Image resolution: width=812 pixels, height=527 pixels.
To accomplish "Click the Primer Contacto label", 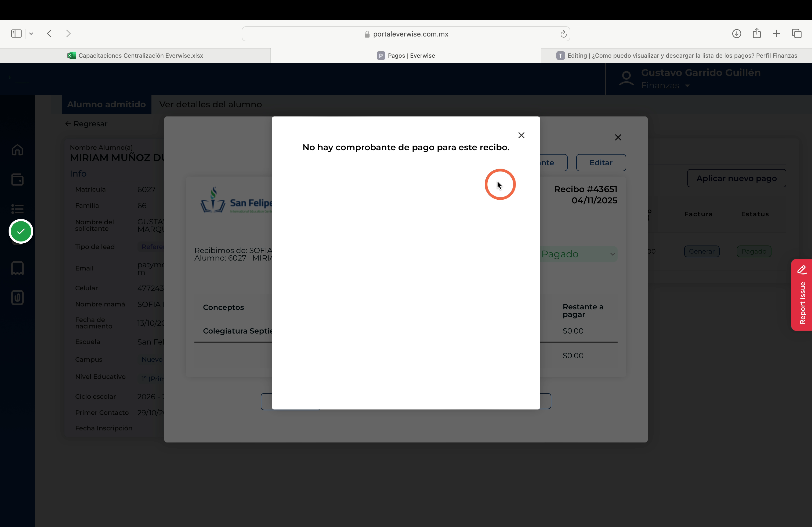I will pos(102,412).
